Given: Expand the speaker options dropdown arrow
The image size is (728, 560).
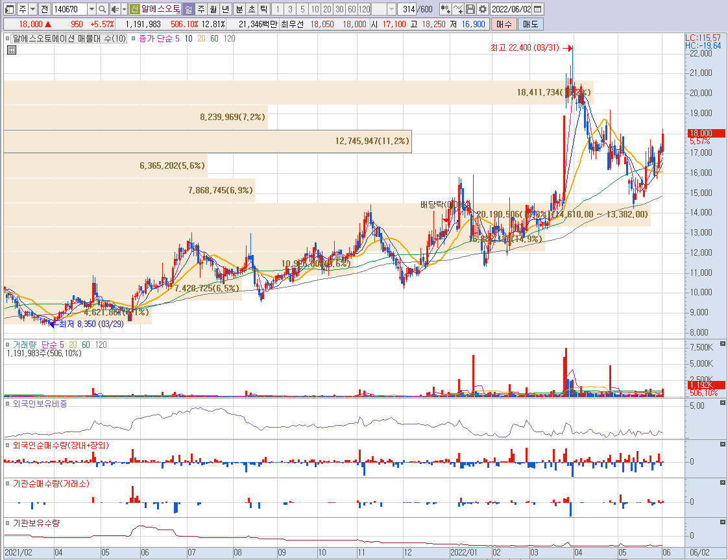Looking at the screenshot, I should coord(124,9).
